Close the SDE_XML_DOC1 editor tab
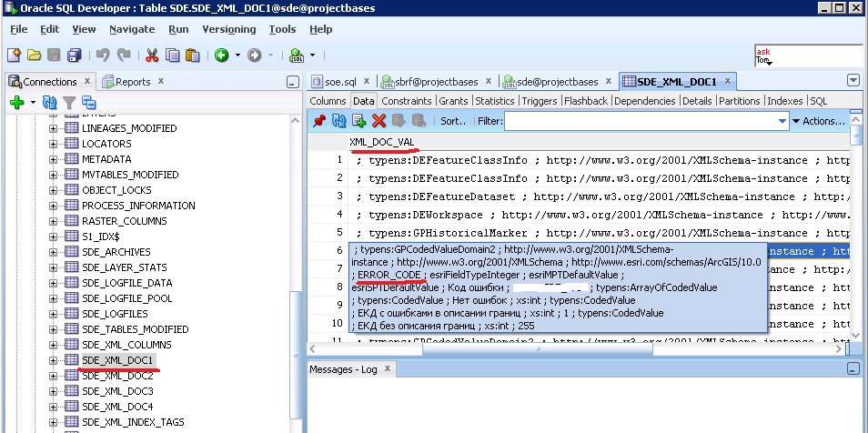 [728, 81]
